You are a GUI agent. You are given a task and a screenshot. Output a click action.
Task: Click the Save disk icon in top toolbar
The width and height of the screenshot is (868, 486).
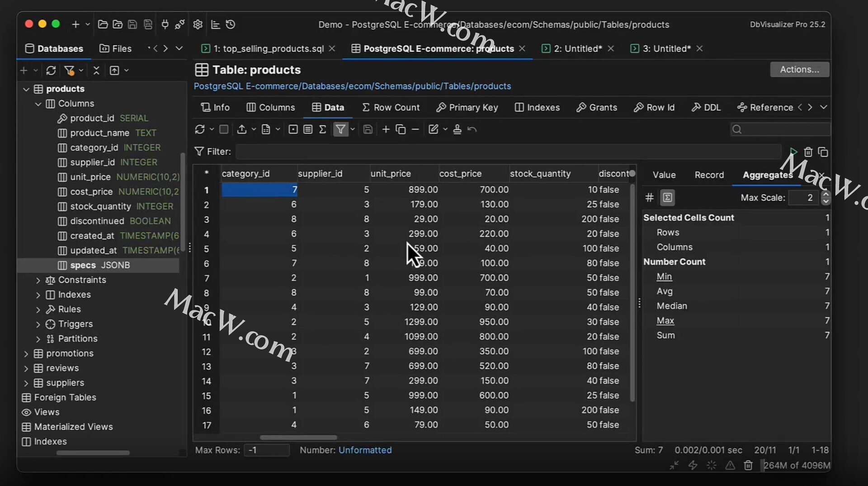click(132, 24)
